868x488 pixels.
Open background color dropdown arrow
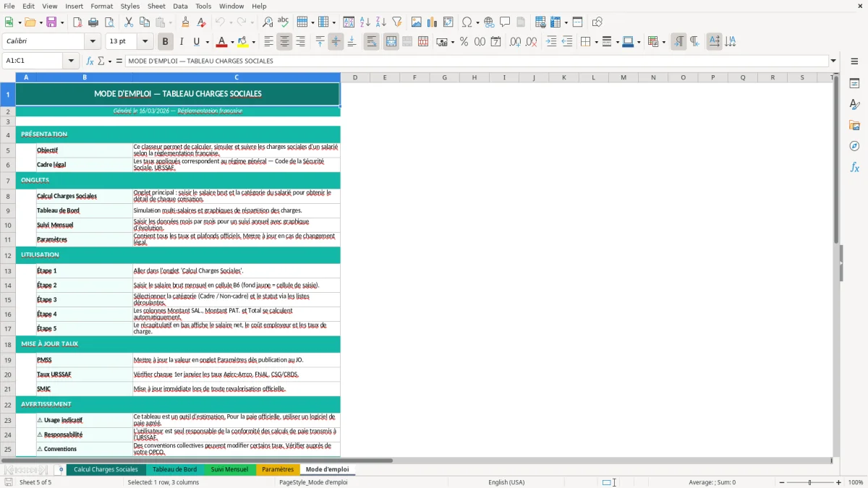coord(253,42)
